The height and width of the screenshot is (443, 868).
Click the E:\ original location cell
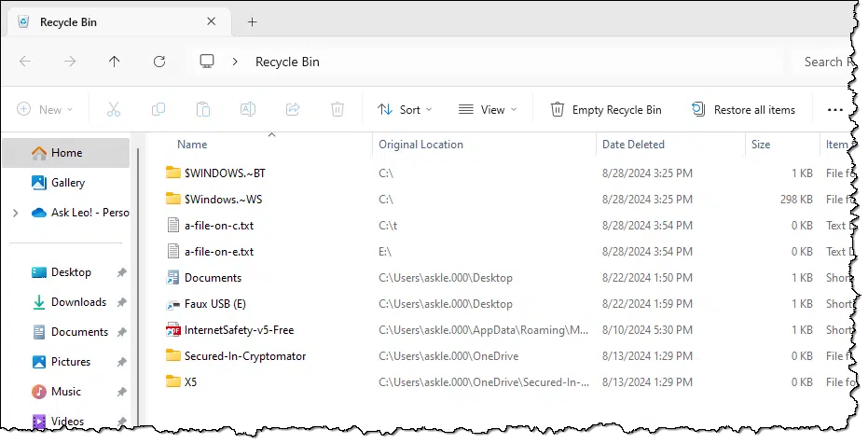tap(385, 252)
